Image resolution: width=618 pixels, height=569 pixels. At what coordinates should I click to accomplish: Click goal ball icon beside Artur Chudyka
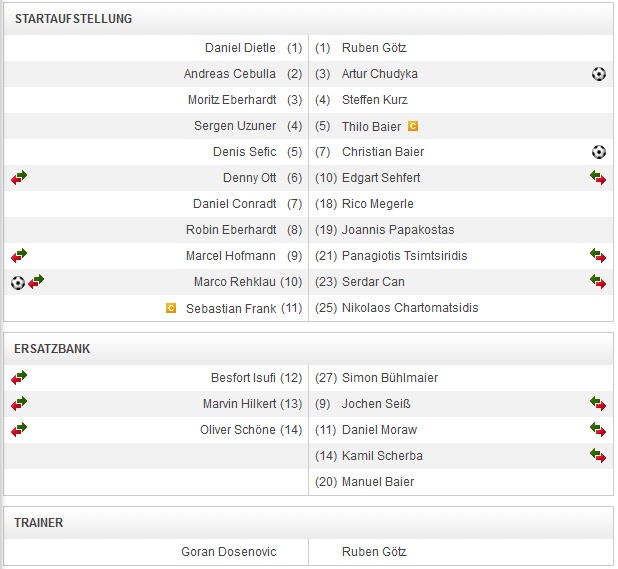pyautogui.click(x=599, y=74)
